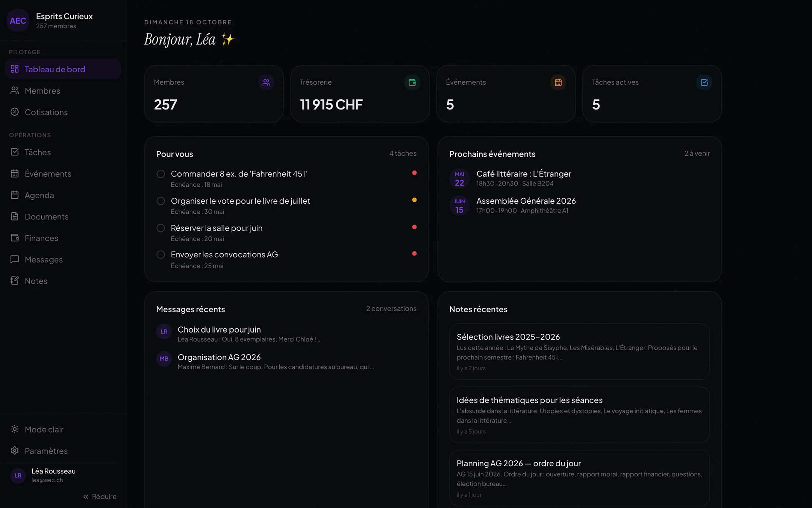Open the Finances section
This screenshot has height=508, width=812.
coord(63,238)
